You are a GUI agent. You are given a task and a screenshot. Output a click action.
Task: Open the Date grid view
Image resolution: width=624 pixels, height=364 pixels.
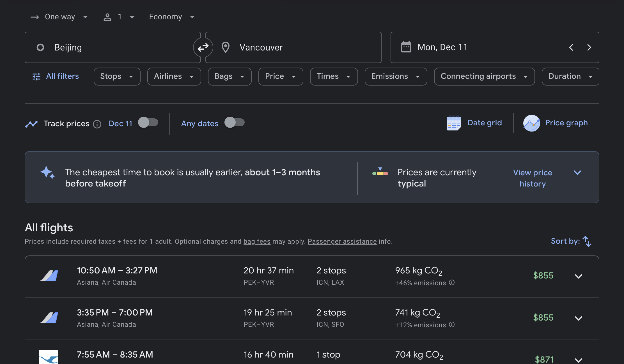click(x=474, y=123)
